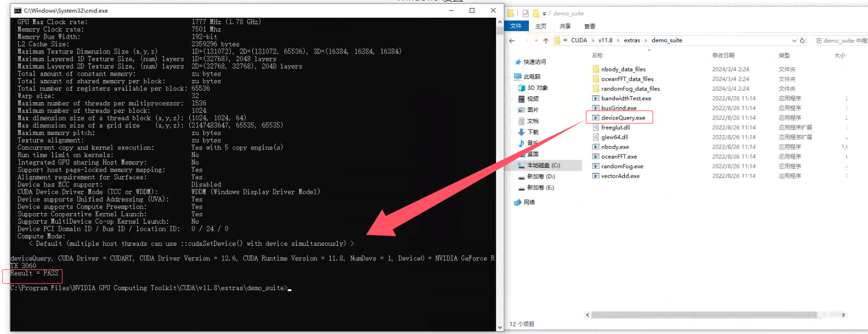Image resolution: width=868 pixels, height=334 pixels.
Task: Click the cmd window scrollbar down arrow
Action: 500,327
